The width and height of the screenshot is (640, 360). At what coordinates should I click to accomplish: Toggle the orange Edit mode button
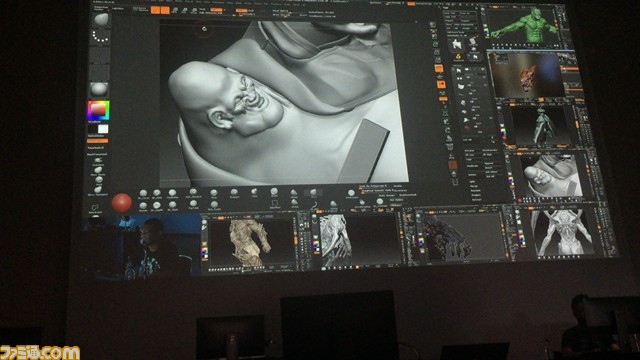tap(155, 10)
